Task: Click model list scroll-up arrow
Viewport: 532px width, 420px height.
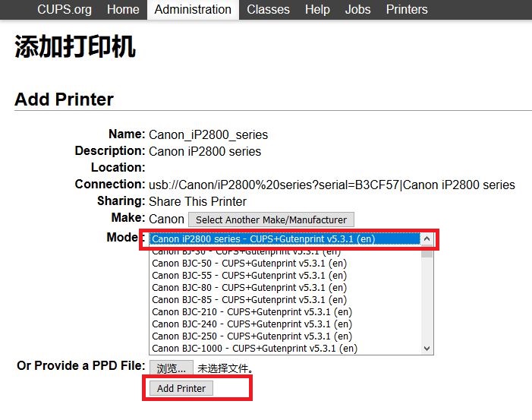Action: click(427, 238)
